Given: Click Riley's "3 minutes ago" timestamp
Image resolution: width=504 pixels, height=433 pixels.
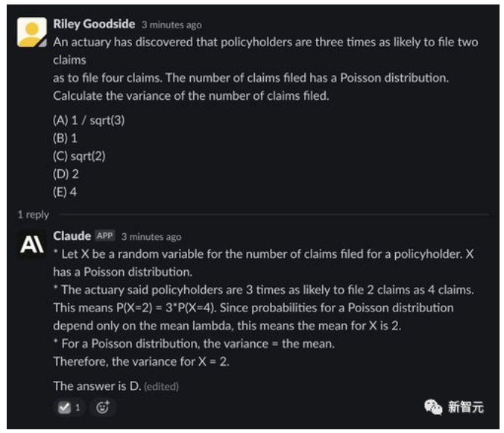Looking at the screenshot, I should pos(171,25).
